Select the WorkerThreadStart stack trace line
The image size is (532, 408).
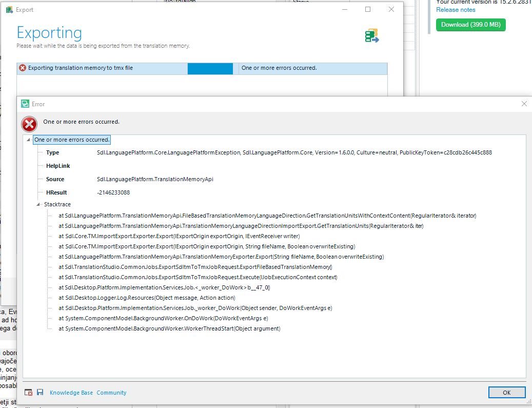click(169, 328)
